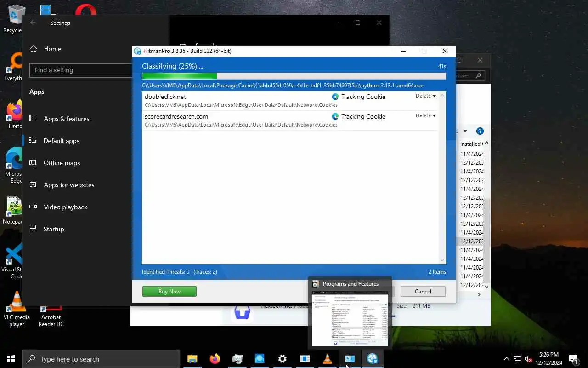588x368 pixels.
Task: Open the Everything desktop shortcut
Action: [14, 67]
